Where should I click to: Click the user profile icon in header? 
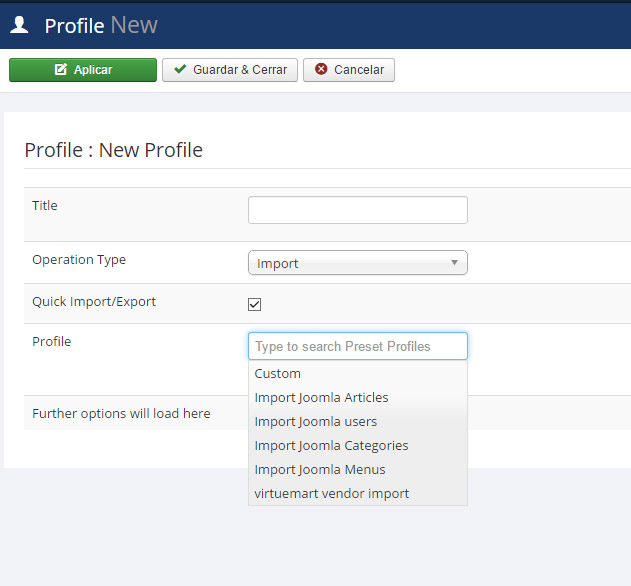[x=19, y=25]
